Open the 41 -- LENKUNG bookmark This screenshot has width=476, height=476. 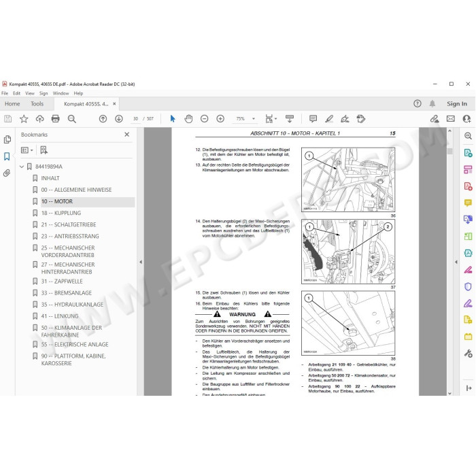(60, 316)
